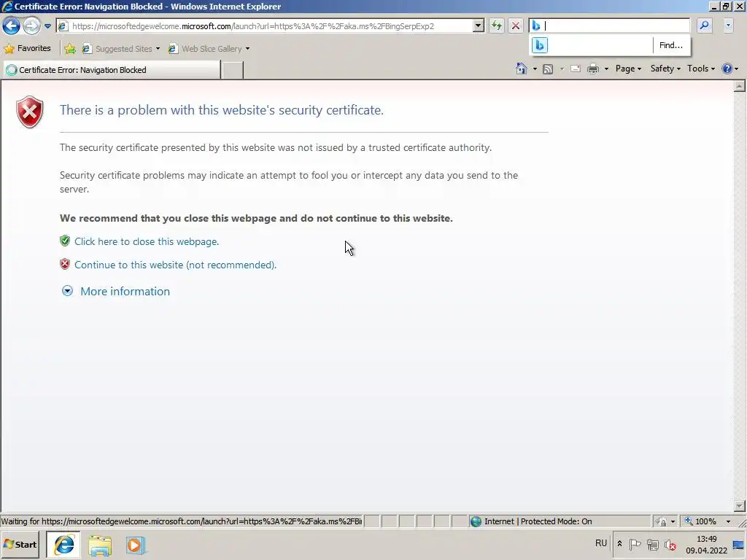Open the Windows Start menu

20,545
